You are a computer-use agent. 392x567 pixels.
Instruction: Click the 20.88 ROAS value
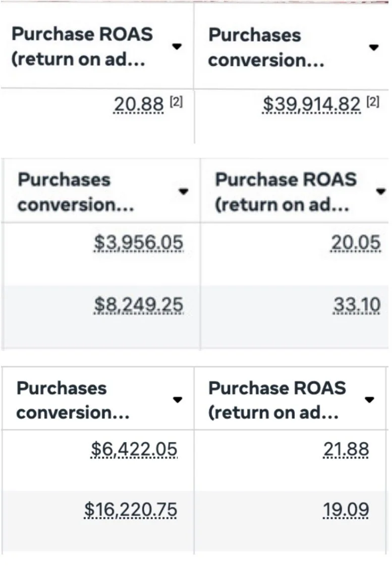pyautogui.click(x=139, y=104)
